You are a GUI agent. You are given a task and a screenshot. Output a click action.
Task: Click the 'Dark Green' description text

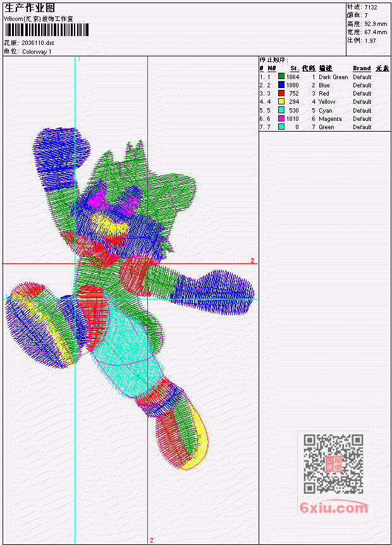coord(333,77)
